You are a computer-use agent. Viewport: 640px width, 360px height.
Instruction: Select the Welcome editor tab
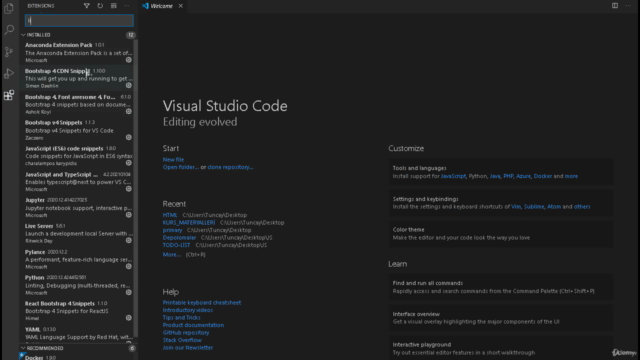coord(163,6)
